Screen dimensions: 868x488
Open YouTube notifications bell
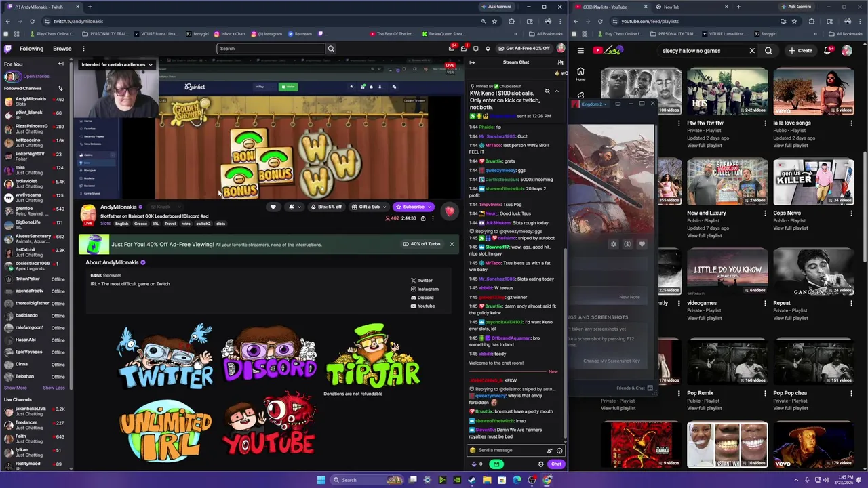[828, 50]
